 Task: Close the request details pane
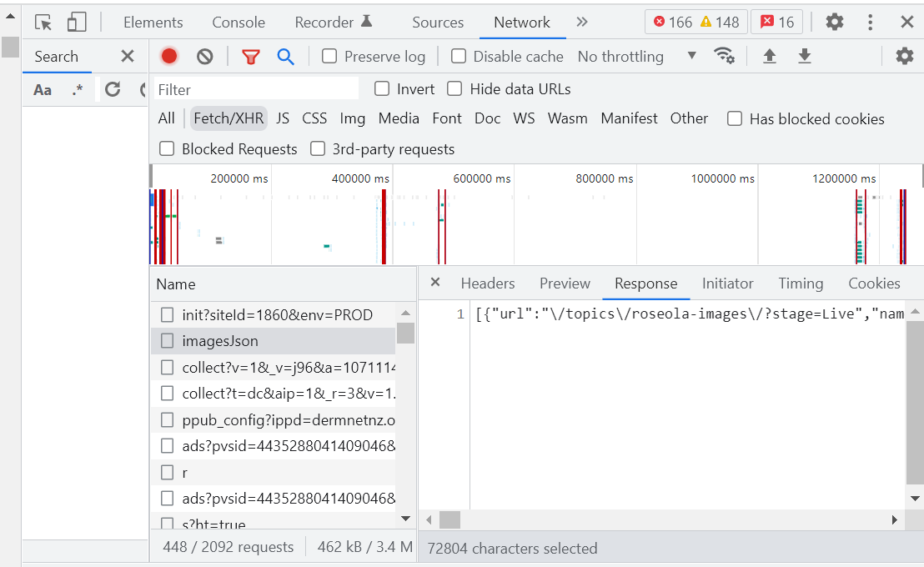435,283
